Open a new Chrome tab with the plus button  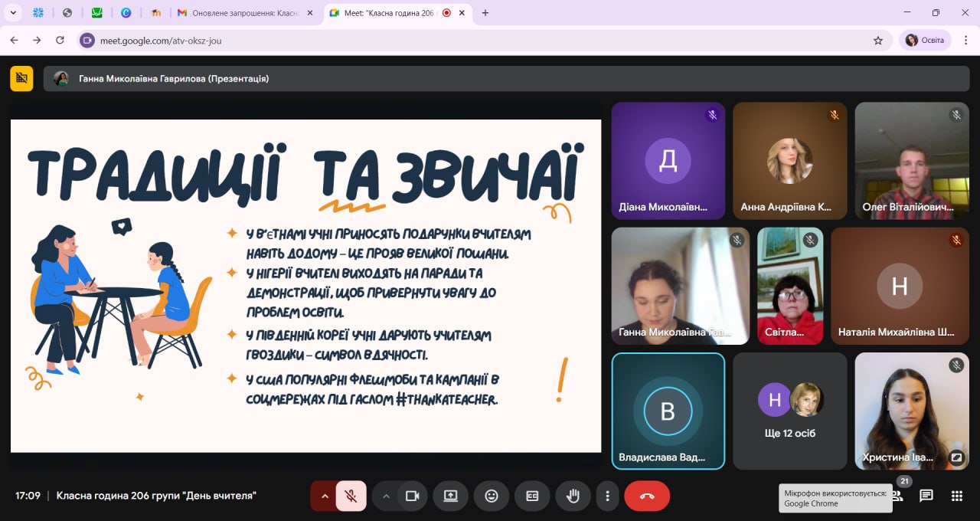(485, 13)
